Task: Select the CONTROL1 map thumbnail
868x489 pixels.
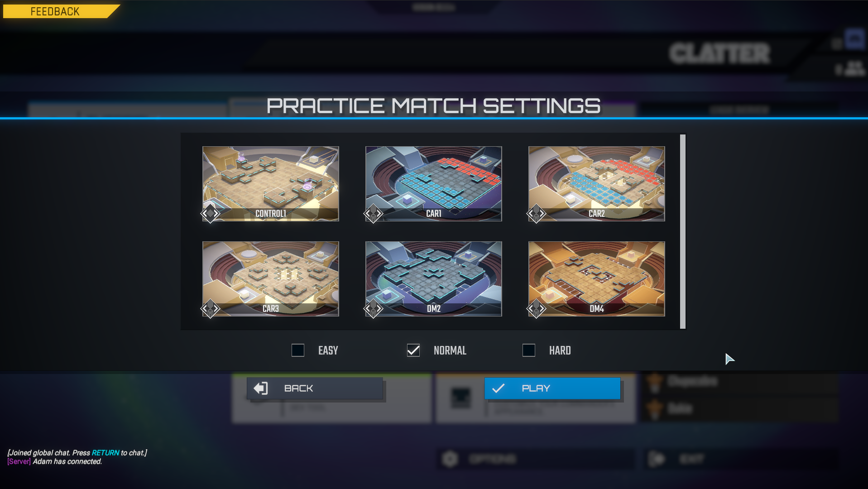Action: coord(271,183)
